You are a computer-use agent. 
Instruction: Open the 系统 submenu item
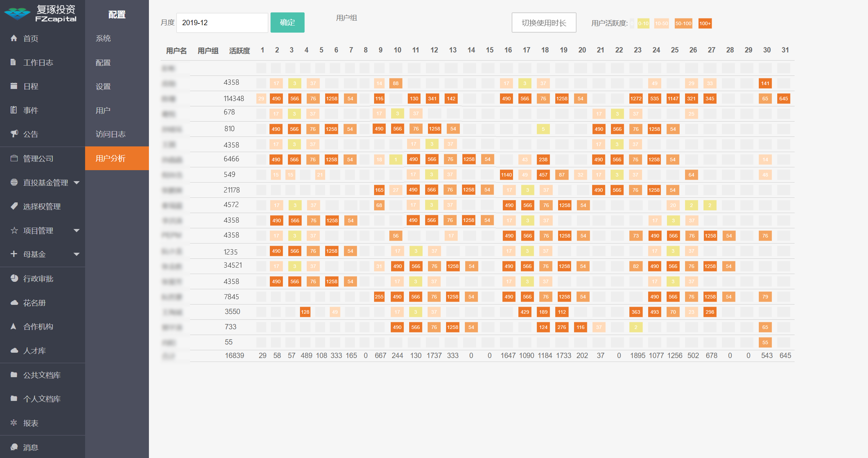coord(103,38)
